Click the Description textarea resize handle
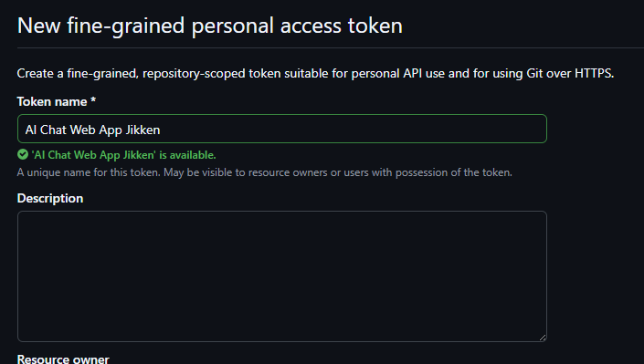The width and height of the screenshot is (644, 364). pos(543,338)
